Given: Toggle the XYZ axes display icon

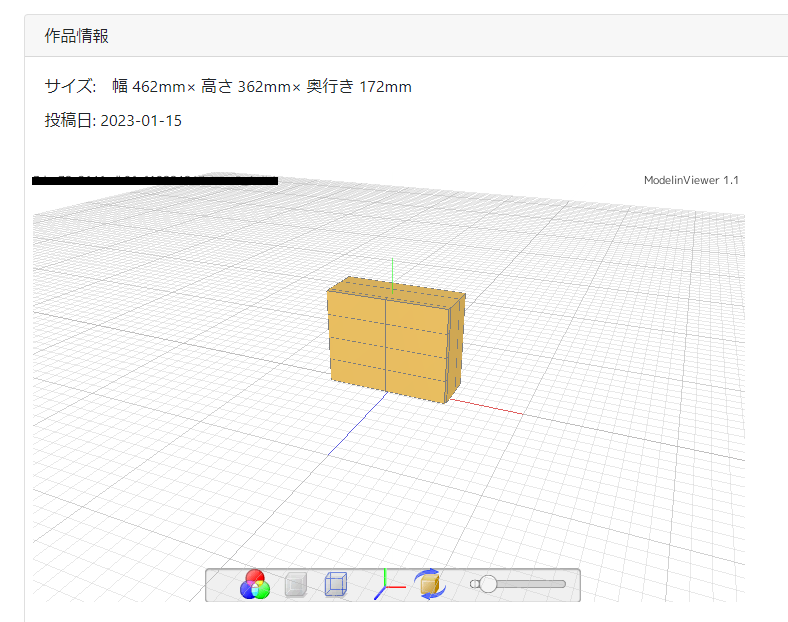Looking at the screenshot, I should [388, 585].
